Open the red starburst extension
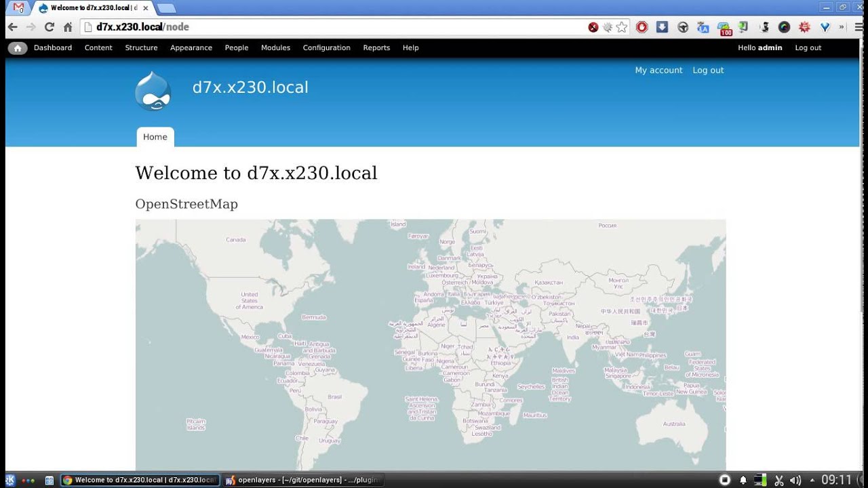Viewport: 868px width, 488px height. click(x=805, y=27)
